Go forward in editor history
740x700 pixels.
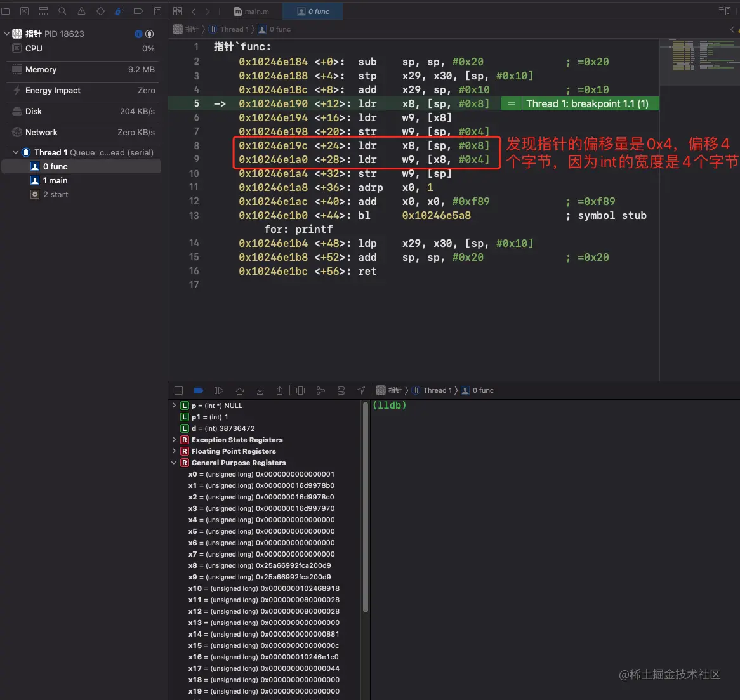click(207, 11)
